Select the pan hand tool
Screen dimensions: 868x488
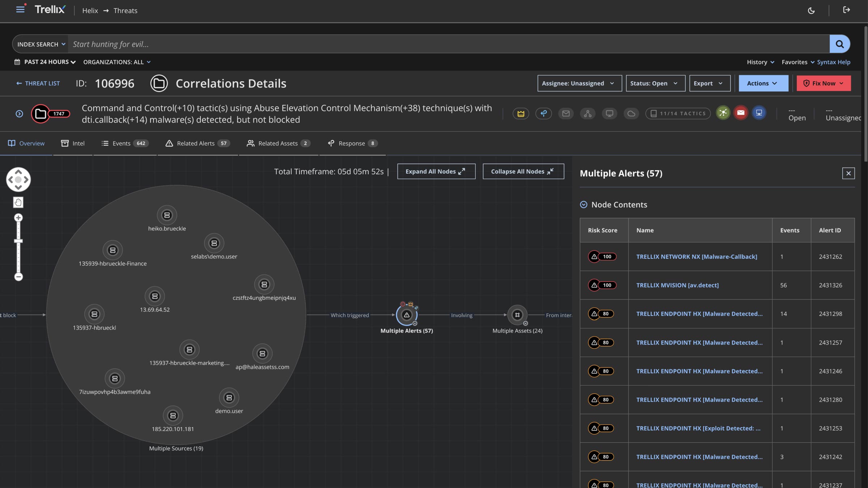[18, 202]
